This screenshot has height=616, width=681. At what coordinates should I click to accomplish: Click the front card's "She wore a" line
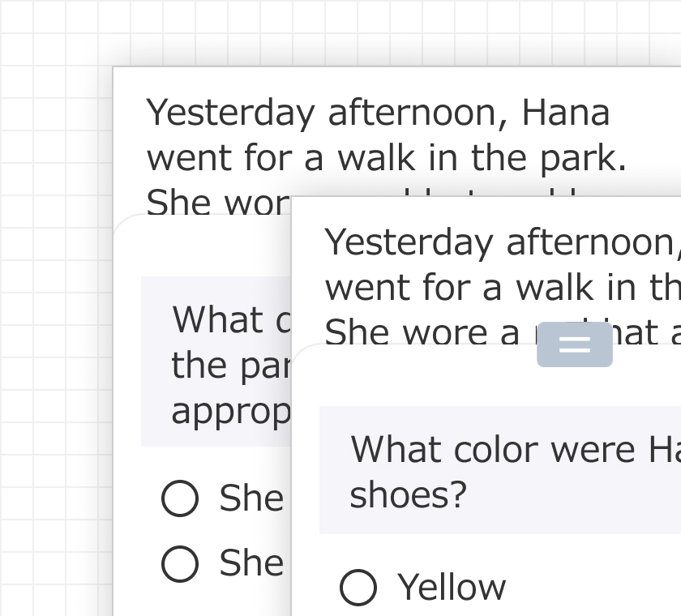tap(422, 332)
